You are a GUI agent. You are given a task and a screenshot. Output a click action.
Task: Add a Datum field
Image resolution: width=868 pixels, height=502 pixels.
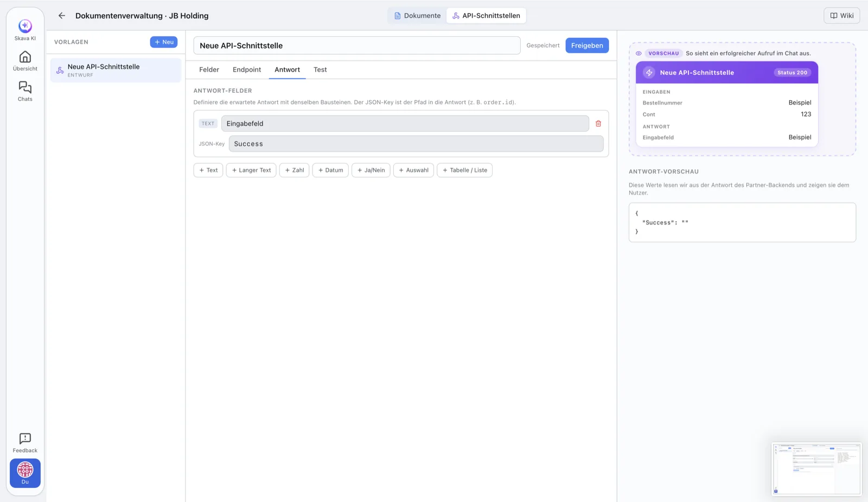tap(330, 170)
